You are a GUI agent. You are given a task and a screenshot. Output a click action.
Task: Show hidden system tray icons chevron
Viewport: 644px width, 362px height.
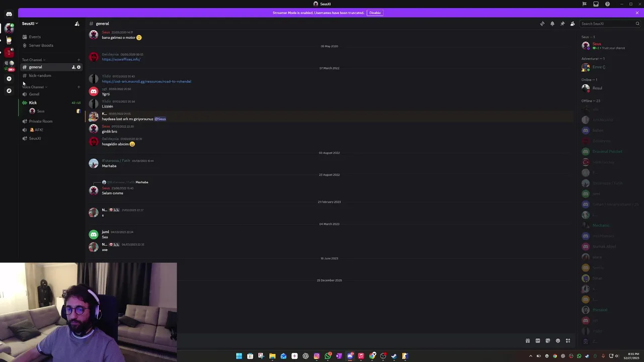click(x=530, y=356)
